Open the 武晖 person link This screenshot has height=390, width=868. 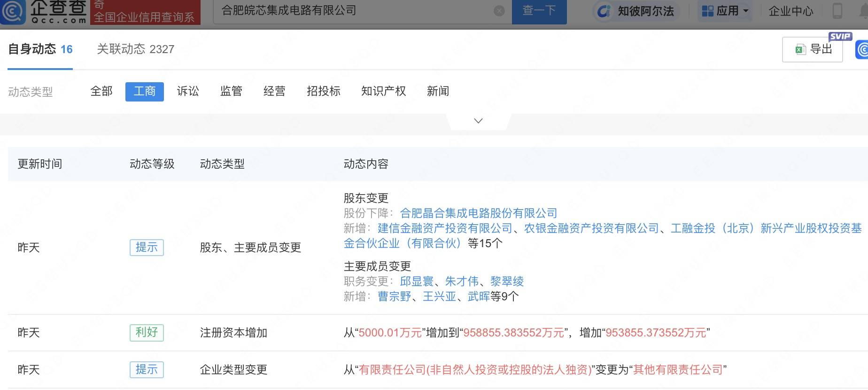click(x=479, y=296)
